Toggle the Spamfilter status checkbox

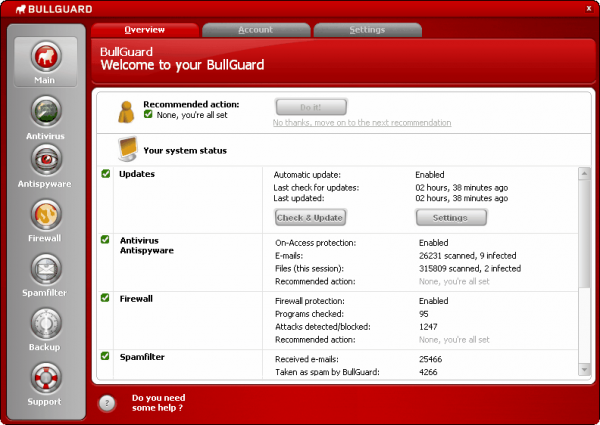pyautogui.click(x=105, y=356)
